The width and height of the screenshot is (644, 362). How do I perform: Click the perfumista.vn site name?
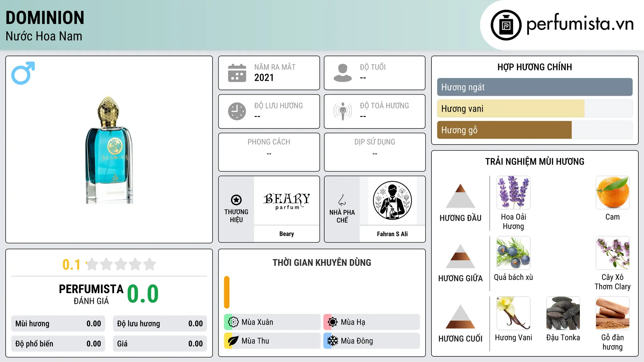(x=580, y=24)
